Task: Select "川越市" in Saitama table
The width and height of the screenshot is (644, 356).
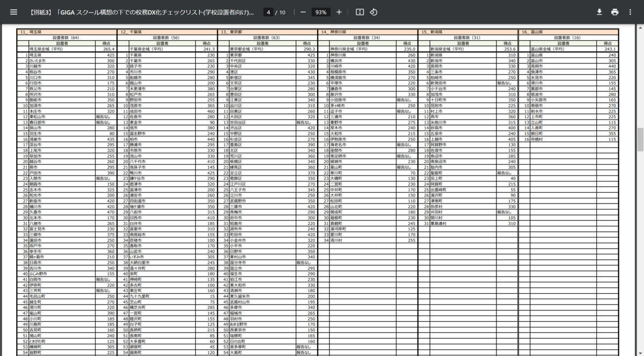Action: [x=34, y=66]
